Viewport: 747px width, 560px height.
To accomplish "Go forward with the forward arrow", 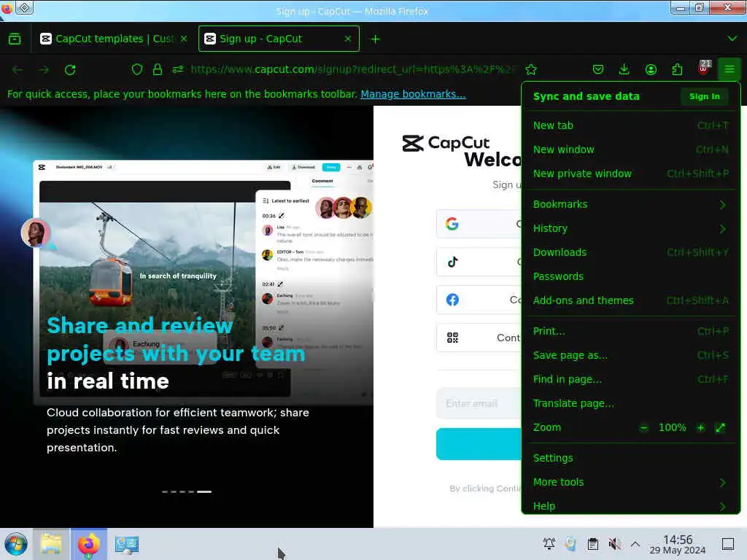I will pyautogui.click(x=44, y=70).
